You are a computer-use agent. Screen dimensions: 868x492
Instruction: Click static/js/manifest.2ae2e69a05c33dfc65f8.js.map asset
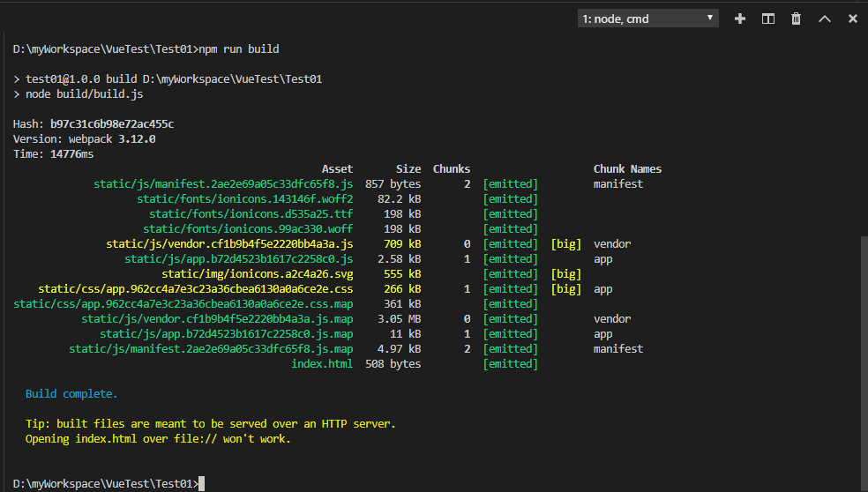point(211,348)
